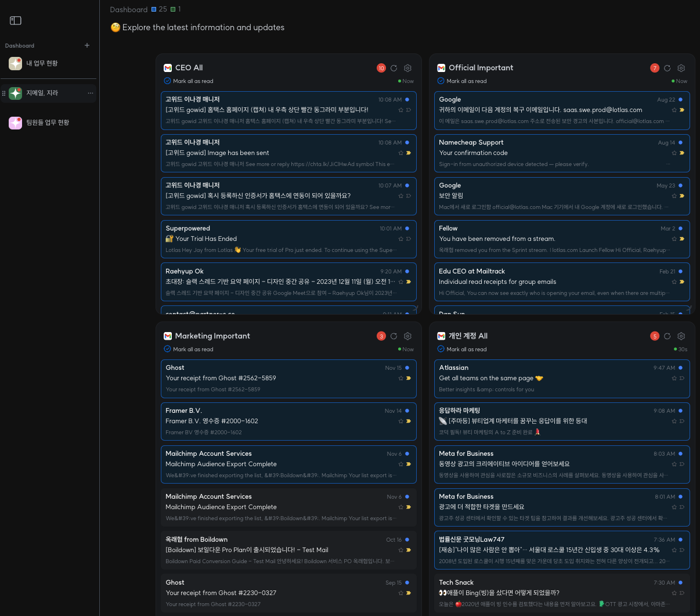Toggle the sidebar panel icon
This screenshot has width=700, height=616.
[16, 21]
